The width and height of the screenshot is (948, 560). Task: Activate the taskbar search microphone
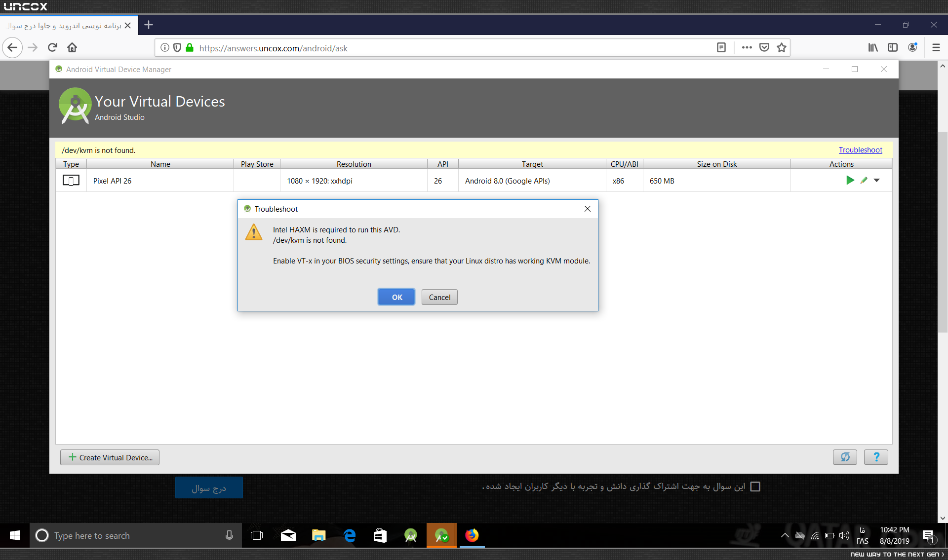pos(229,536)
